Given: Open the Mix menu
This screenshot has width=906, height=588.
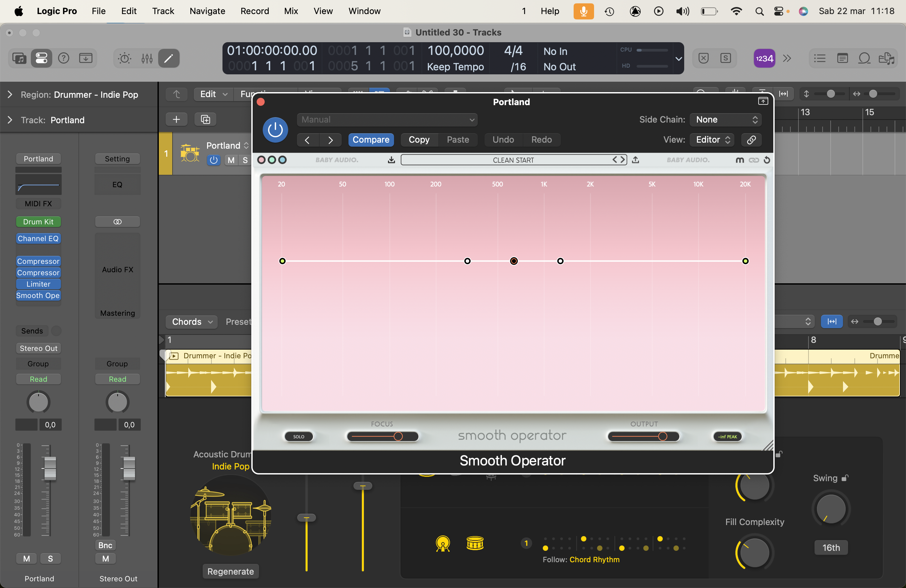Looking at the screenshot, I should pos(291,11).
